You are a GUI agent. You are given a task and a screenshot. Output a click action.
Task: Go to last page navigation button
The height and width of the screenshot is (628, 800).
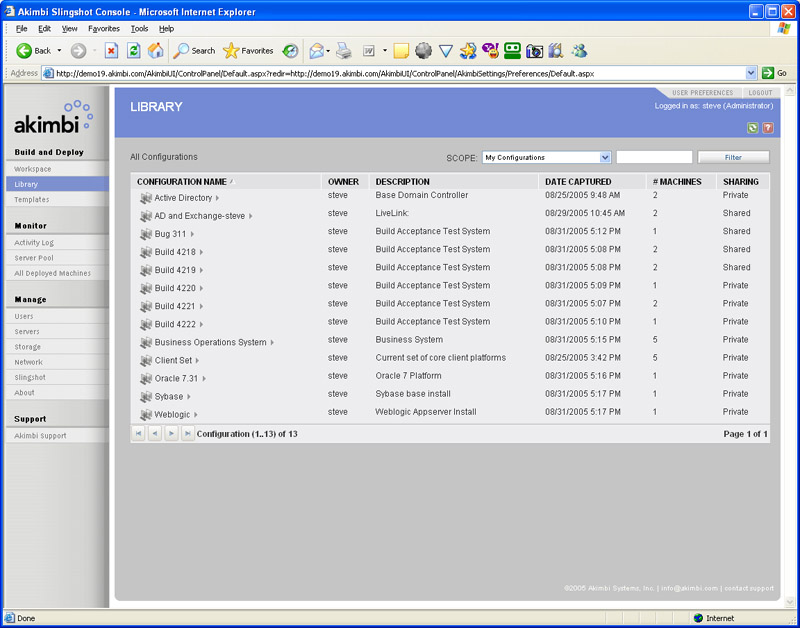coord(188,434)
